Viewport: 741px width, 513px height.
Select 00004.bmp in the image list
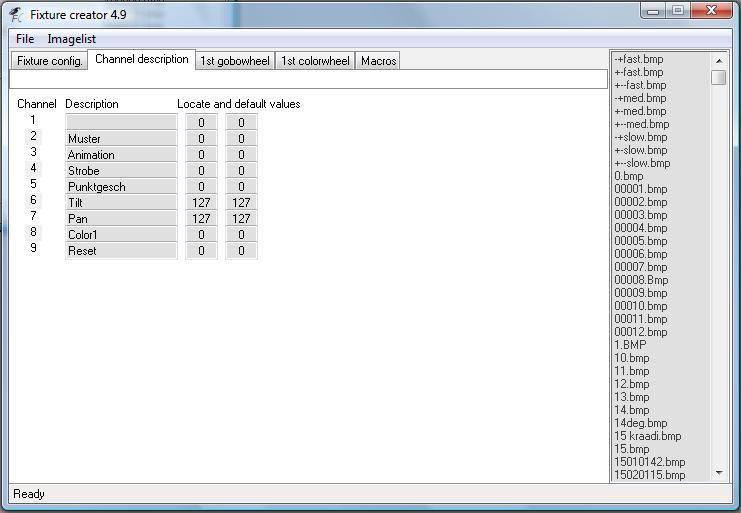(x=641, y=228)
